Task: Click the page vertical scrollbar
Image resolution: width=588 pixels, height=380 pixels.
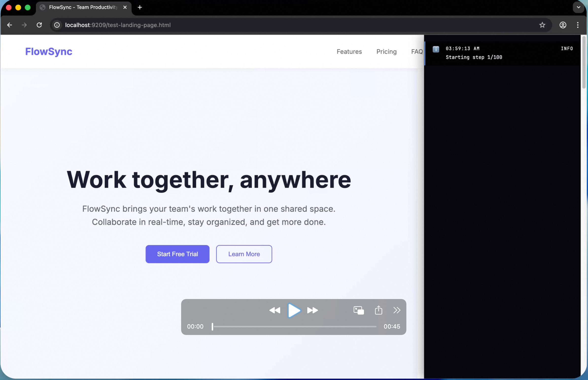Action: tap(584, 62)
